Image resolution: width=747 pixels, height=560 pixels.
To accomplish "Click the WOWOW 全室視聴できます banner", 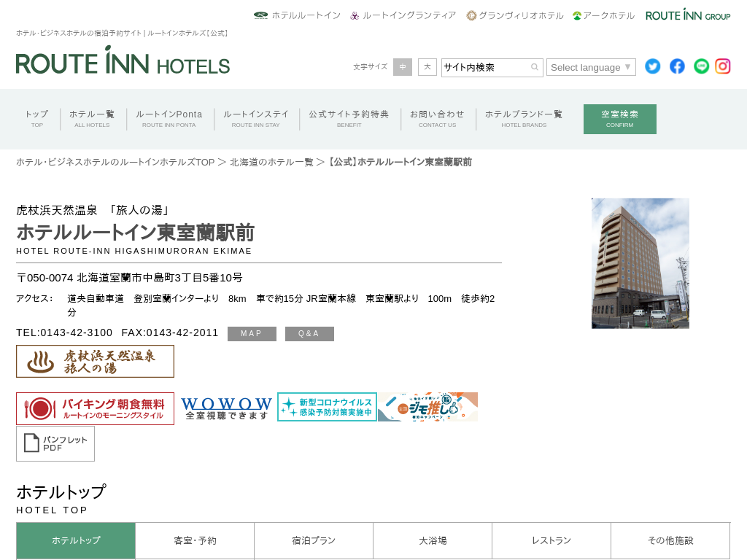I will tap(226, 408).
